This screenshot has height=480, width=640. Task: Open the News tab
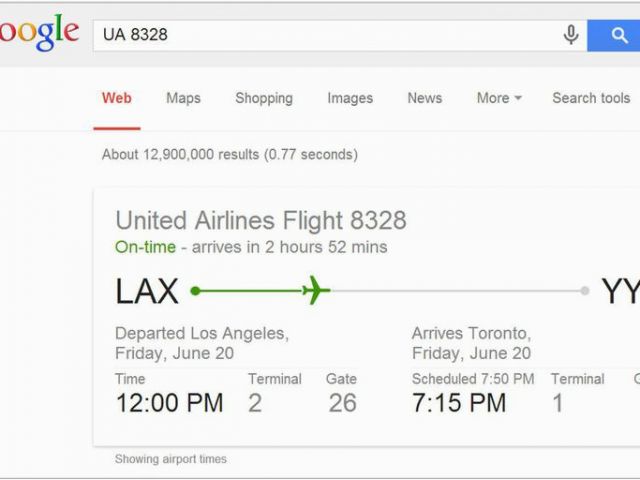pos(424,98)
